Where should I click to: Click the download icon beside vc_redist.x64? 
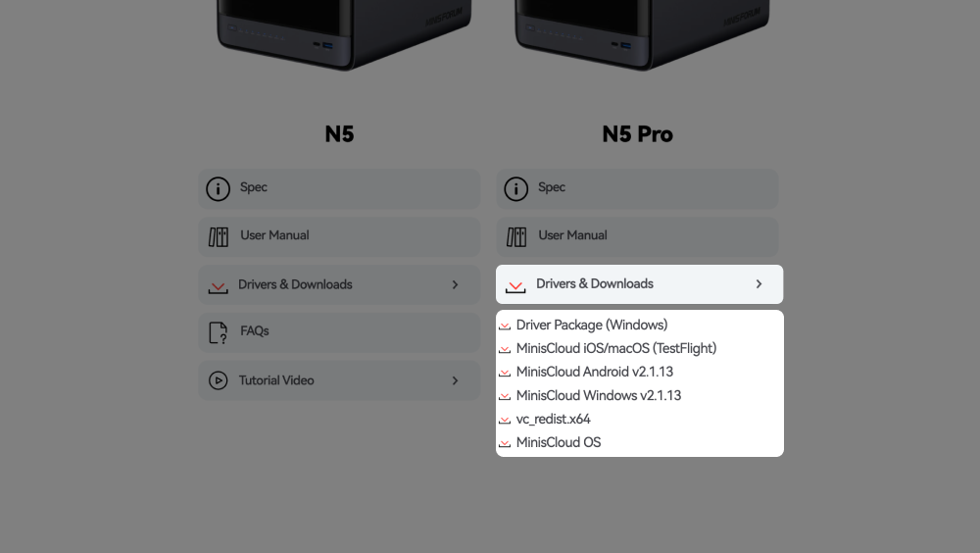pyautogui.click(x=505, y=420)
